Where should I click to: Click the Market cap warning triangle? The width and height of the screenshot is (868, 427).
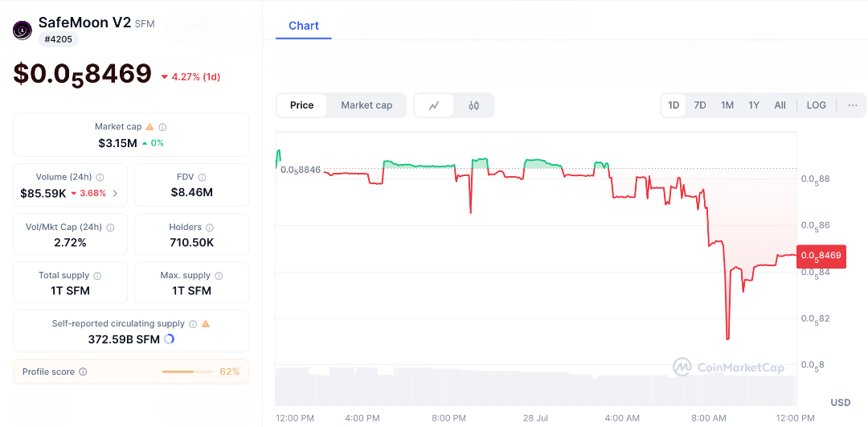click(150, 127)
